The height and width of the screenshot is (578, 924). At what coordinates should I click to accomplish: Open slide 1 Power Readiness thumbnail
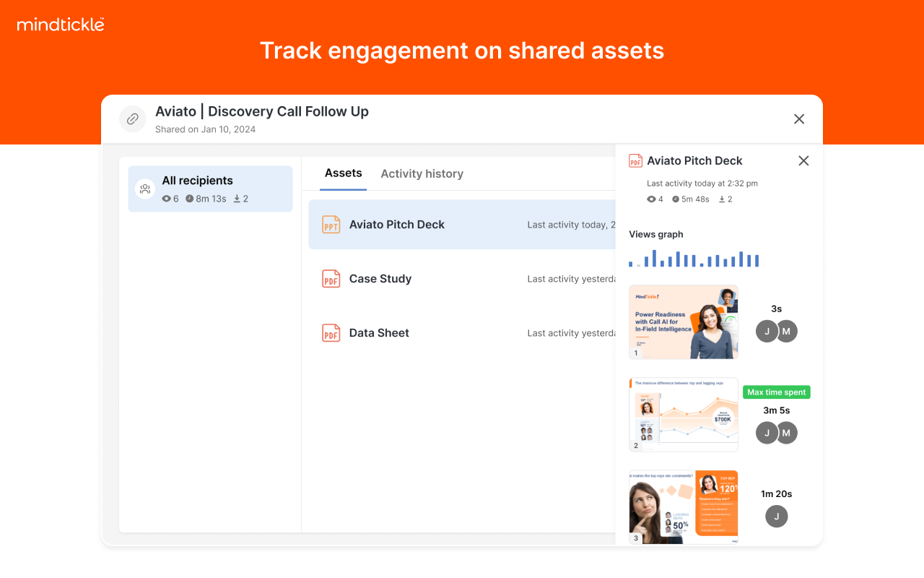[683, 322]
